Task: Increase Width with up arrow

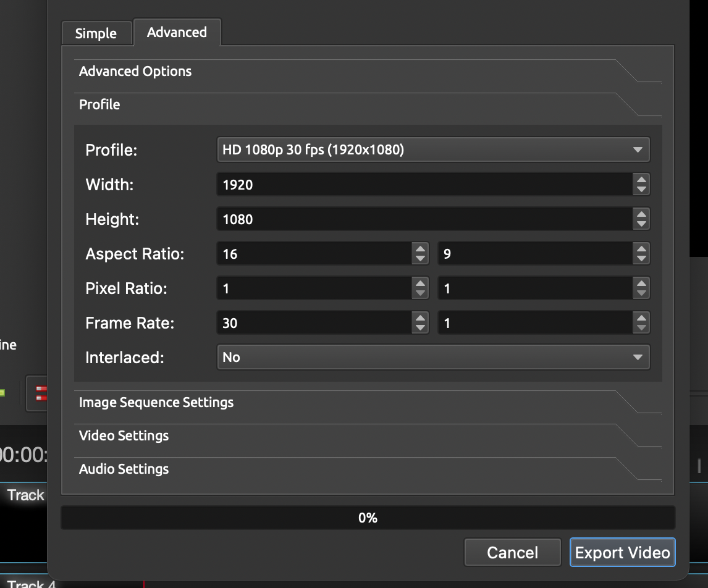Action: (x=641, y=180)
